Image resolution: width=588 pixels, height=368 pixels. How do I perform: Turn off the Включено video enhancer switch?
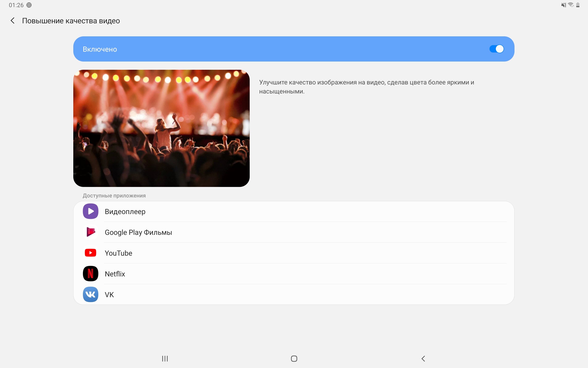click(x=496, y=49)
